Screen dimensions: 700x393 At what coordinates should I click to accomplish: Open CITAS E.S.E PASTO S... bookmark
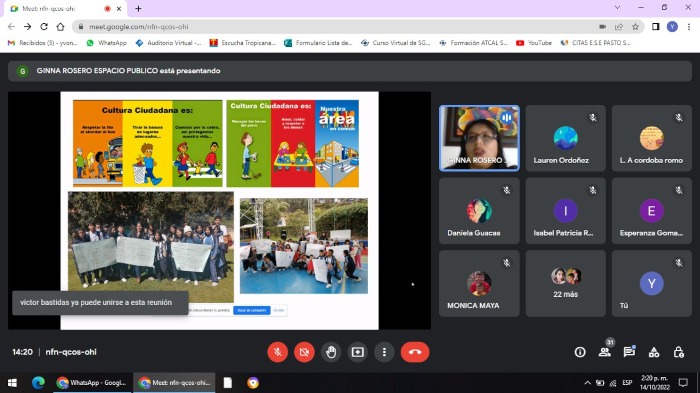(596, 43)
